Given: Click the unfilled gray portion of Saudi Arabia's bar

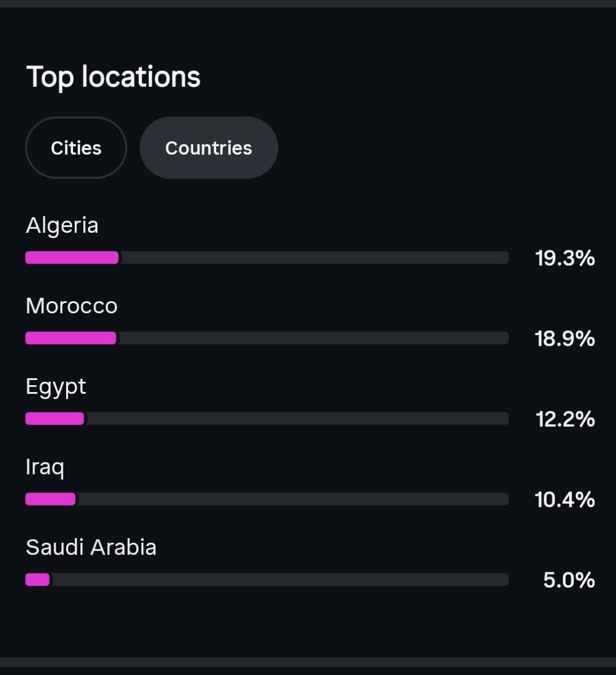Looking at the screenshot, I should point(279,580).
